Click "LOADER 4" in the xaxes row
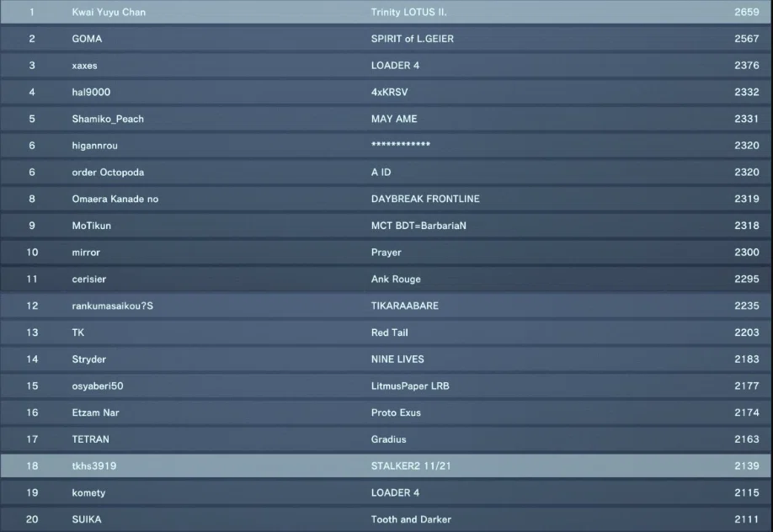 395,66
